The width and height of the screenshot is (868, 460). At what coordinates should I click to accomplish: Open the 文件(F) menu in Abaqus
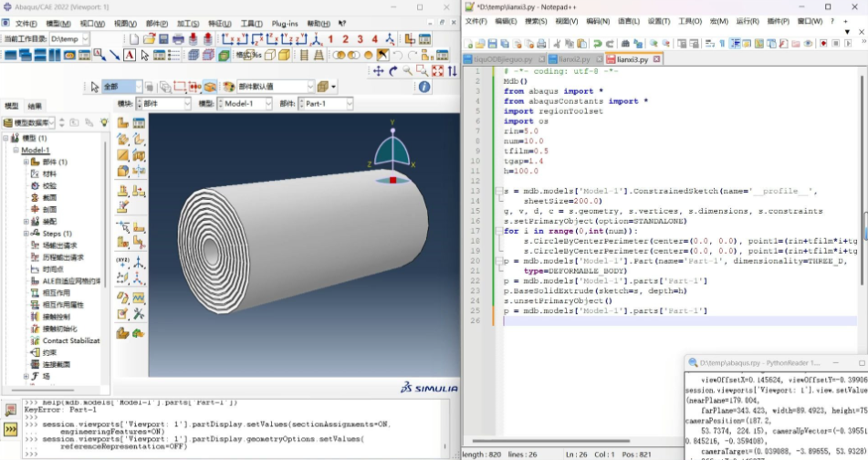coord(26,24)
